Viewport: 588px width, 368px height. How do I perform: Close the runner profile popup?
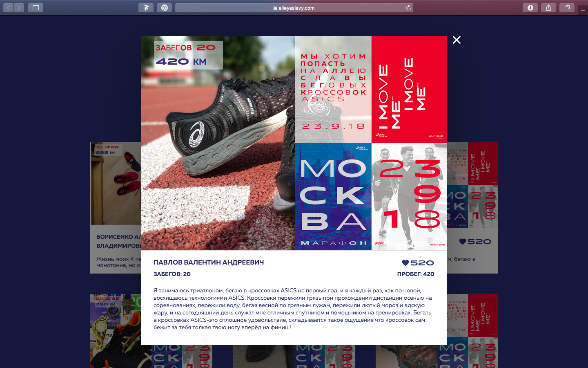click(x=457, y=40)
